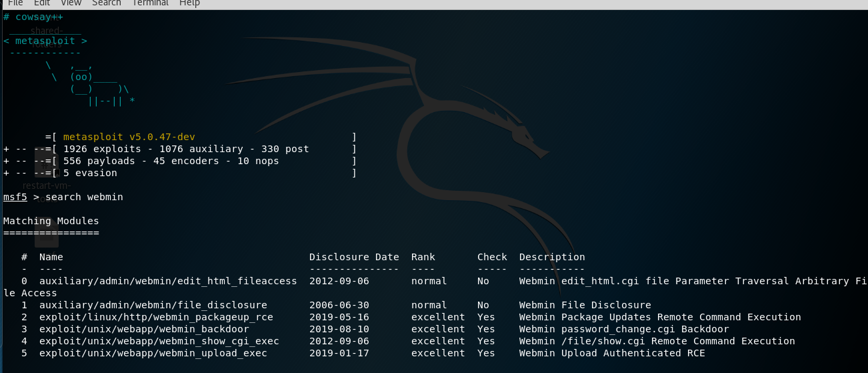Click the 'Rank' column header
868x373 pixels.
click(423, 258)
